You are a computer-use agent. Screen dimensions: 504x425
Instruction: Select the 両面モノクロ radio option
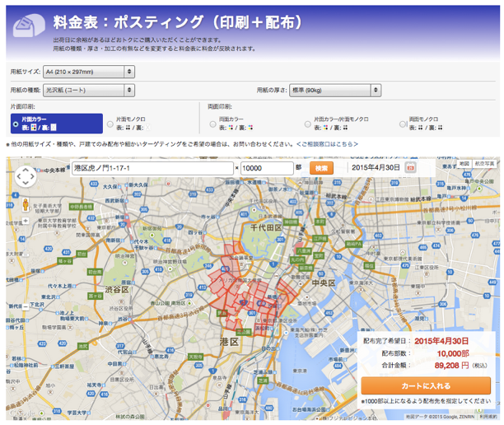pyautogui.click(x=403, y=124)
